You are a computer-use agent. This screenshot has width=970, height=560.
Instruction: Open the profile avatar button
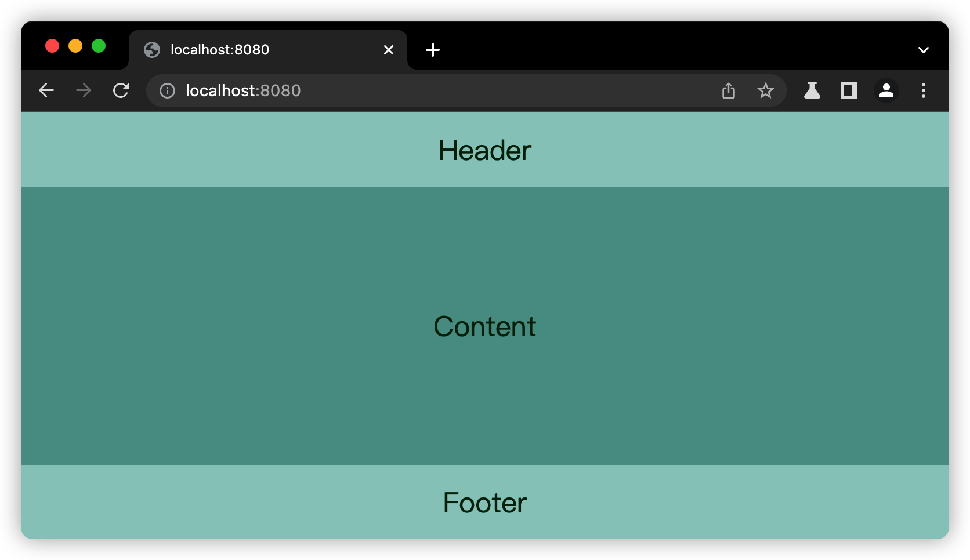click(886, 90)
